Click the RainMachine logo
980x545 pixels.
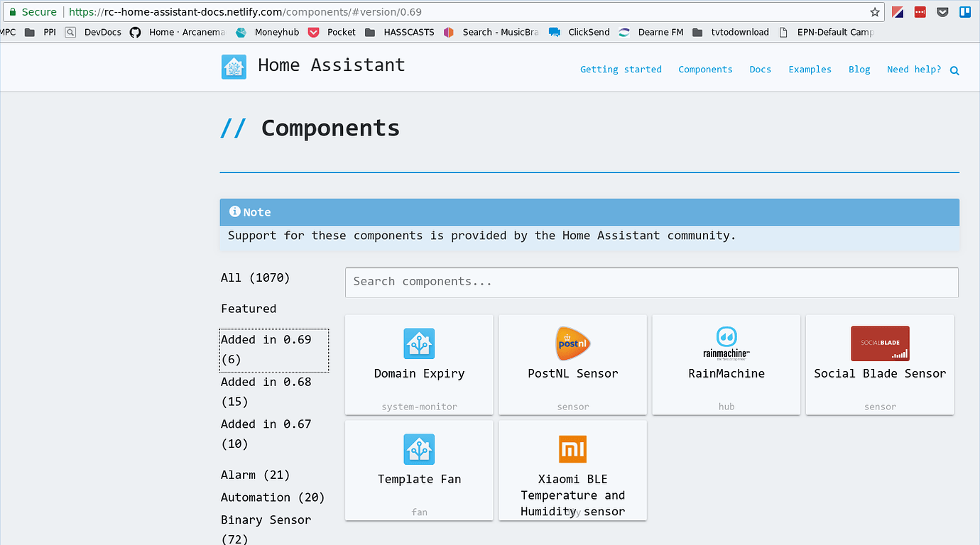click(726, 343)
